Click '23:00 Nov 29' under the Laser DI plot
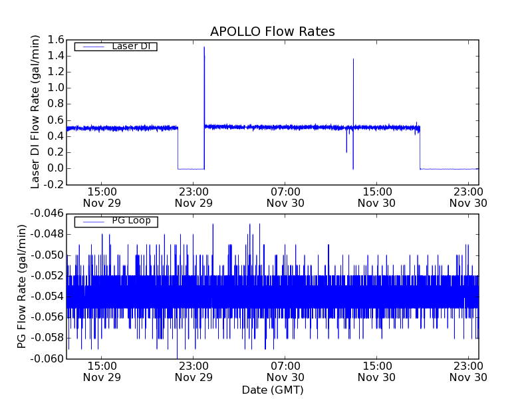Viewport: 532px width, 399px height. click(x=194, y=198)
